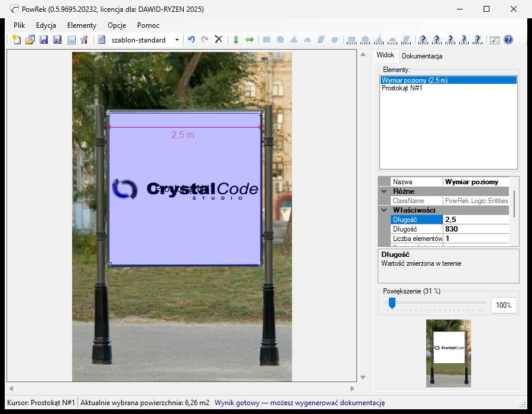Screen dimensions: 532x414
Task: Choose the rectangle with question mark tool
Action: coord(423,40)
